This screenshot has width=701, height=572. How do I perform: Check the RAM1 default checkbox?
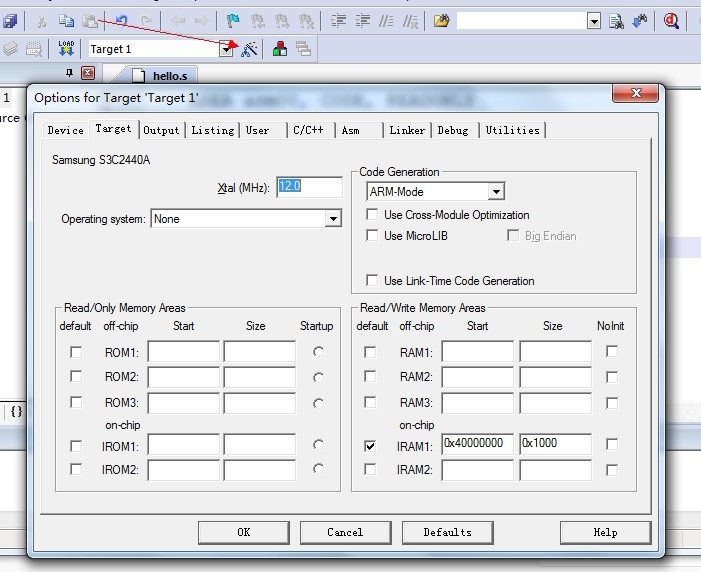click(x=370, y=352)
